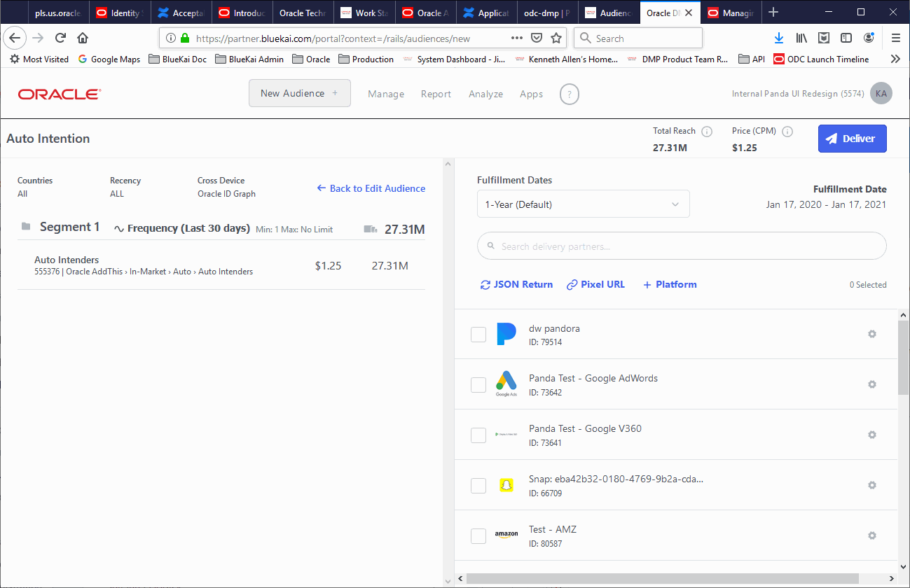Viewport: 910px width, 588px height.
Task: Select the Panda Test - Google V360 checkbox
Action: 478,435
